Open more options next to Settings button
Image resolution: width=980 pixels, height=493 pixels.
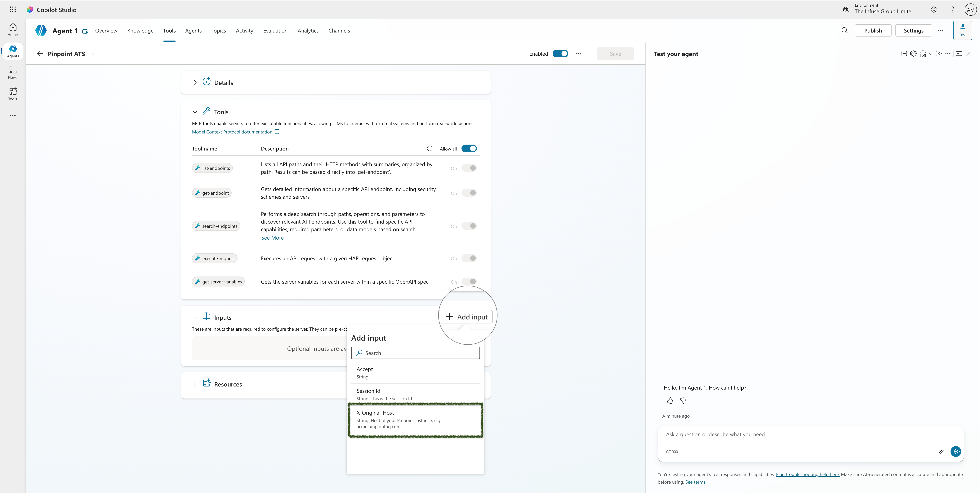940,30
